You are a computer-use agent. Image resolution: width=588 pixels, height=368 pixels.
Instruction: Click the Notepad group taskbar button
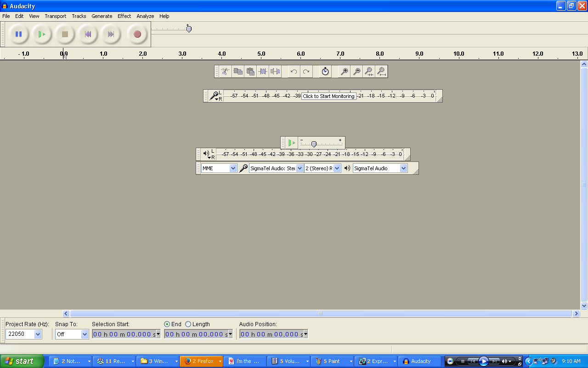click(71, 361)
